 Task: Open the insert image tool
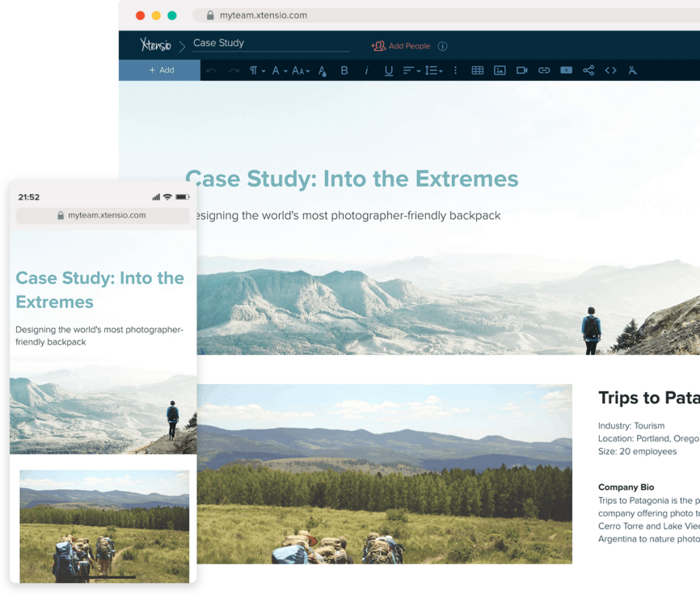[500, 70]
